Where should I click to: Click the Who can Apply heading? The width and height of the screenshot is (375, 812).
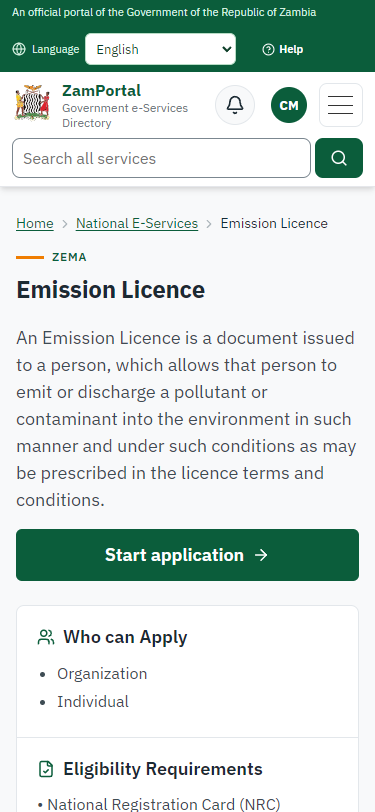tap(125, 637)
